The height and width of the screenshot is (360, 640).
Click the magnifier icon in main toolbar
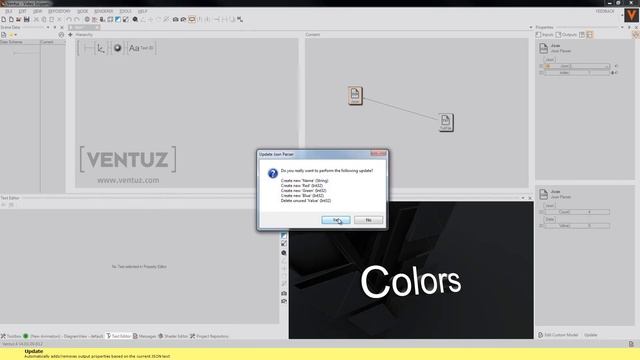click(135, 19)
